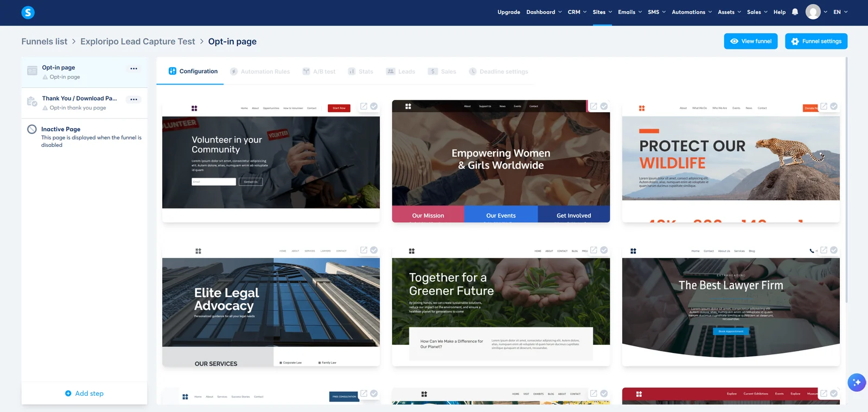Expand the Emails dropdown menu
The width and height of the screenshot is (868, 412).
630,12
